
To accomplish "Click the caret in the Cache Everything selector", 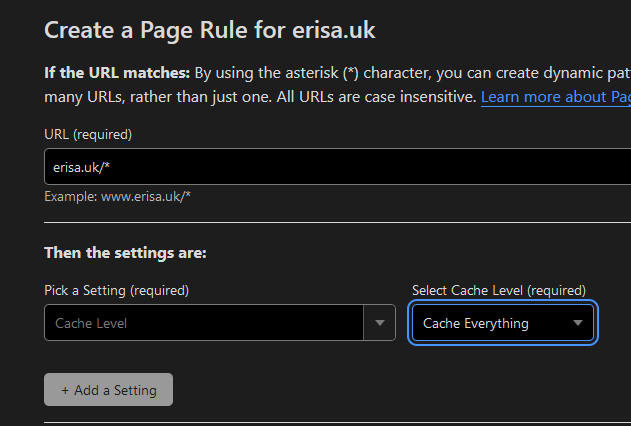I will 578,323.
